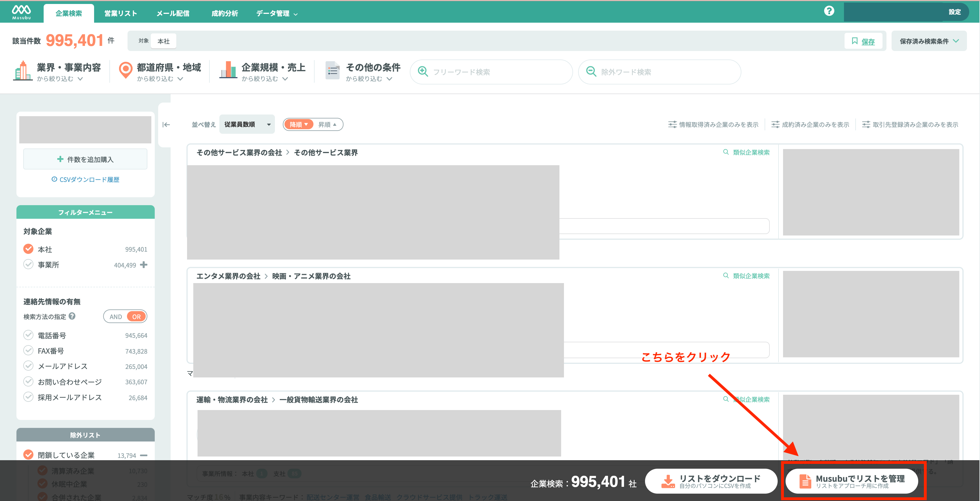
Task: Select 降順 sort order
Action: click(299, 124)
